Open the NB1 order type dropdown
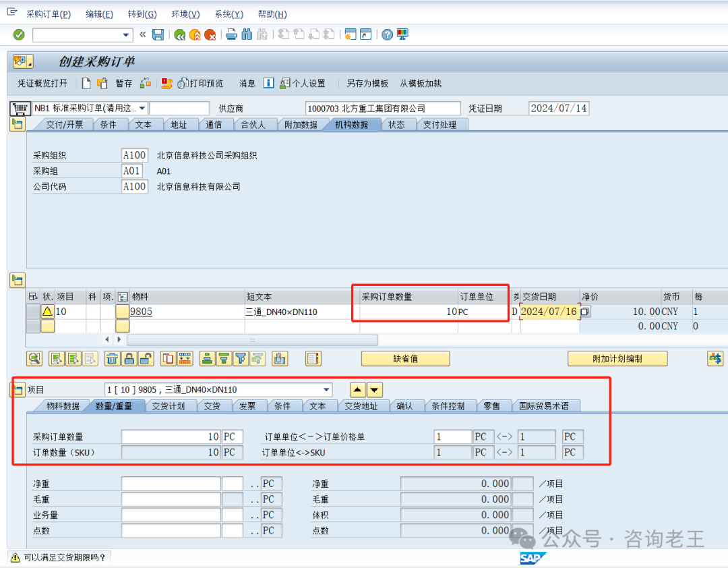The image size is (728, 568). click(x=142, y=109)
